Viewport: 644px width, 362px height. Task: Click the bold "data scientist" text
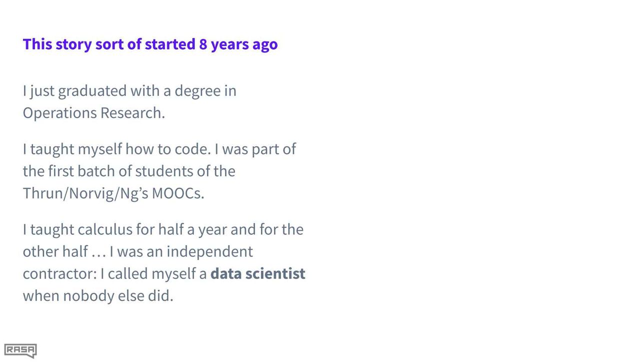257,274
